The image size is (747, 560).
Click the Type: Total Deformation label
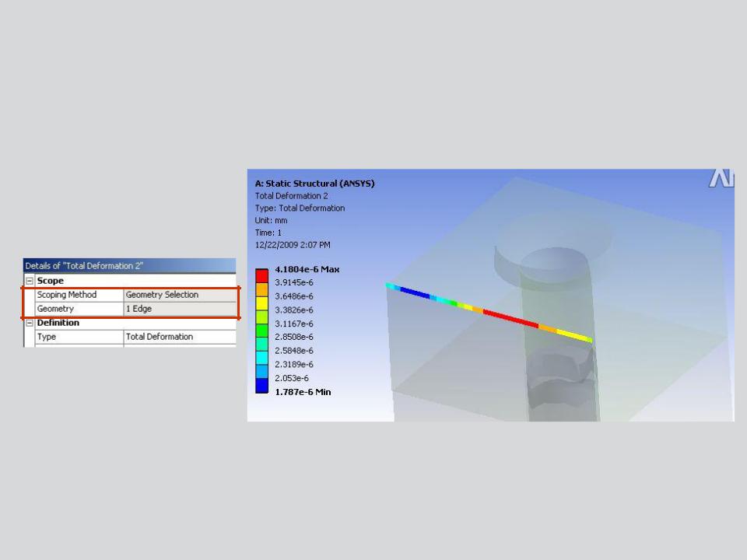300,208
